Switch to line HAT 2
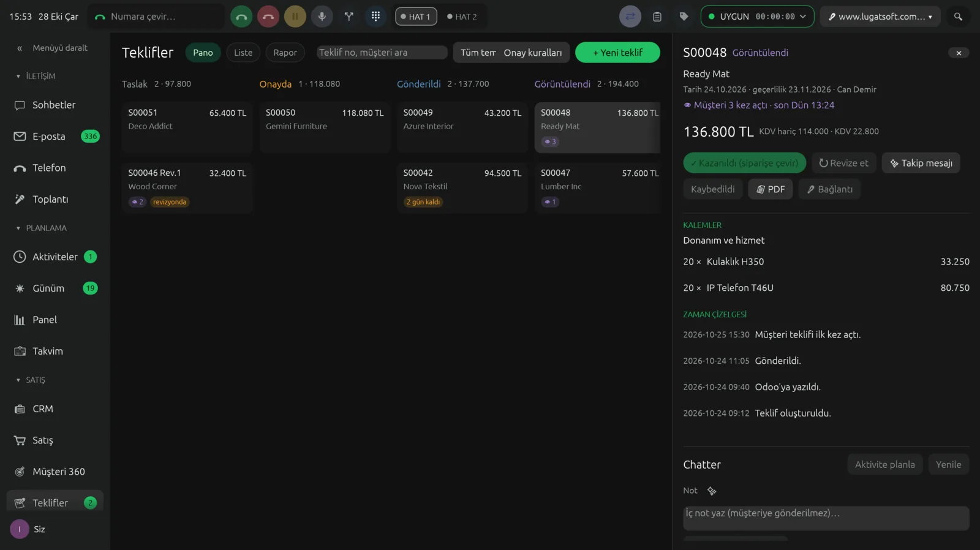 point(462,17)
